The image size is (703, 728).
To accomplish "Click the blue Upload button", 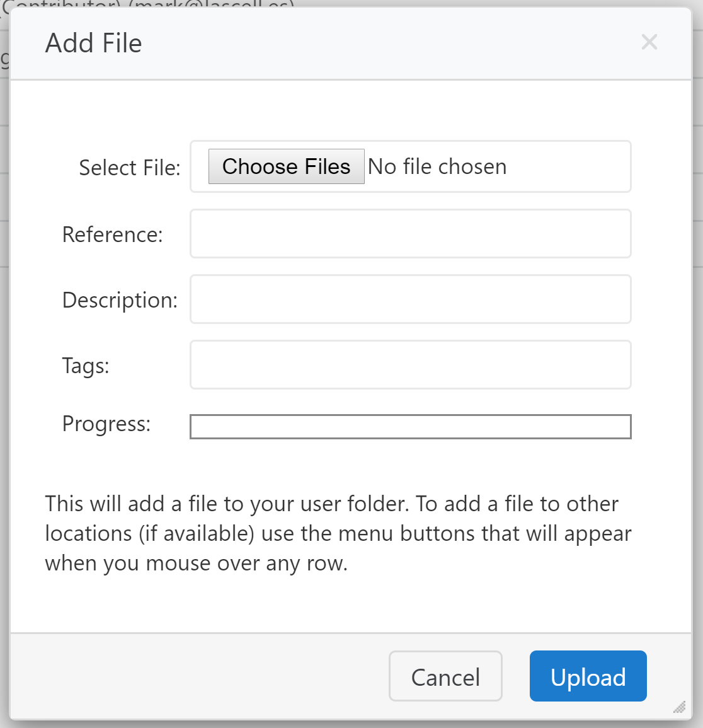I will pyautogui.click(x=588, y=676).
